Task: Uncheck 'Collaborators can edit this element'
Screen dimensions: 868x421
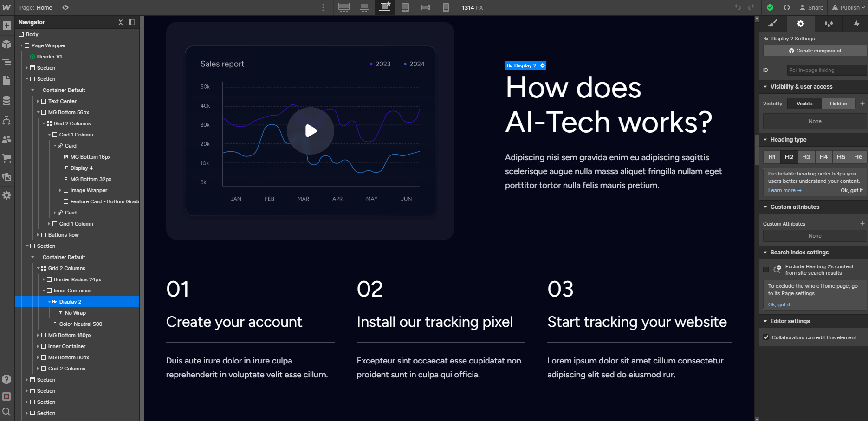Action: coord(766,337)
